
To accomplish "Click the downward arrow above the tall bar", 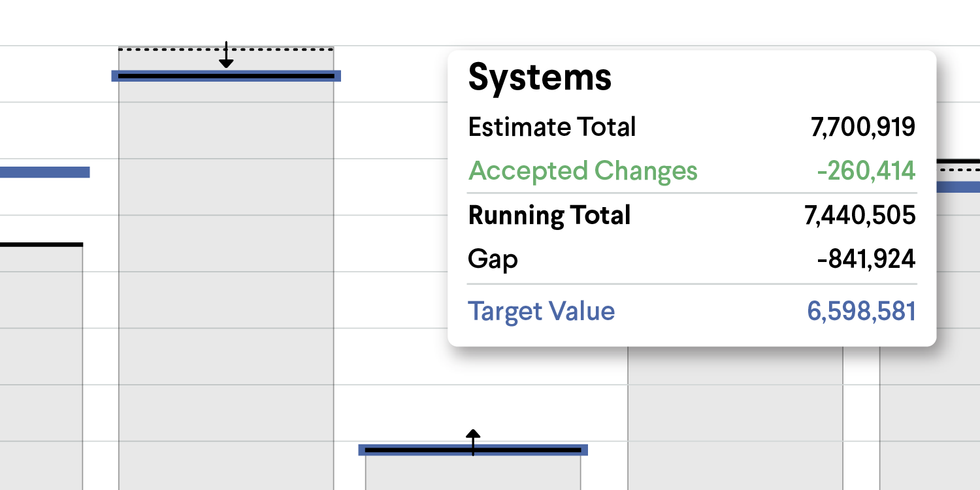I will point(226,54).
